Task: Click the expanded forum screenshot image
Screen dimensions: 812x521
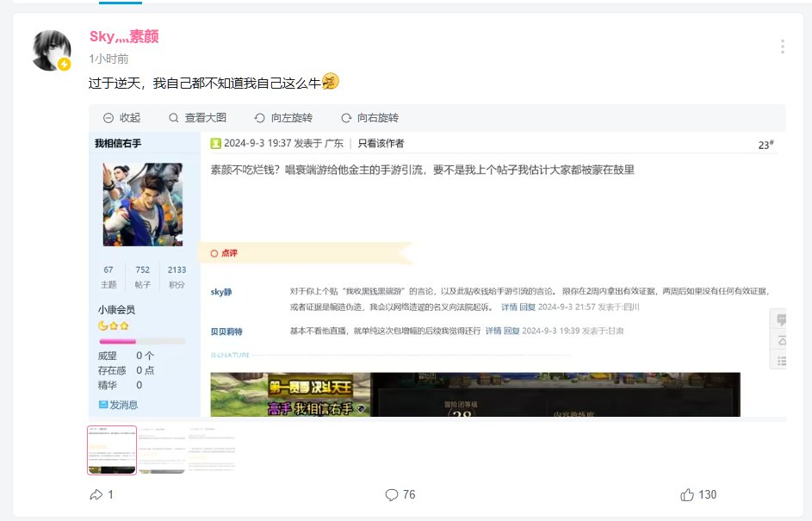Action: tap(437, 274)
